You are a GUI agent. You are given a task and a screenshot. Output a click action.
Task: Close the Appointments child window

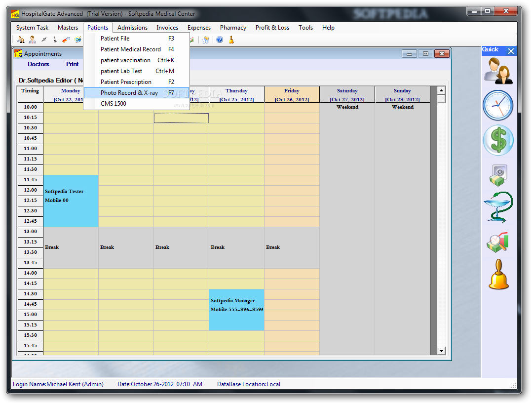pos(442,54)
